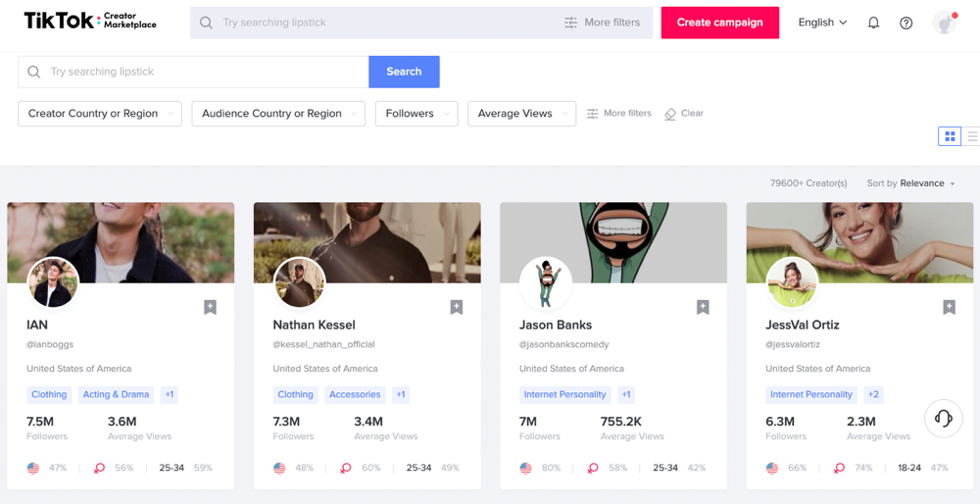Select the Acting & Drama tag
The image size is (980, 504).
point(117,394)
